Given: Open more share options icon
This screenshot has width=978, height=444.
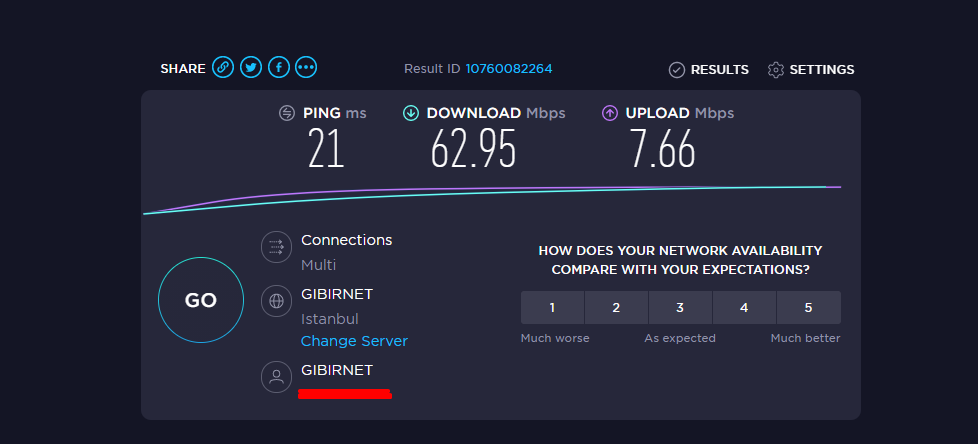Looking at the screenshot, I should [306, 67].
